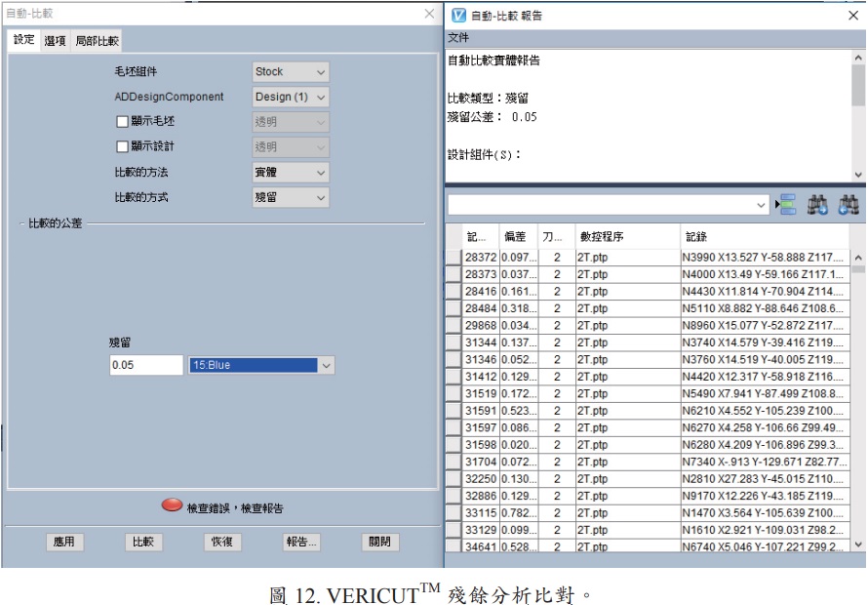The height and width of the screenshot is (605, 868).
Task: Click the 比較 button
Action: click(143, 542)
